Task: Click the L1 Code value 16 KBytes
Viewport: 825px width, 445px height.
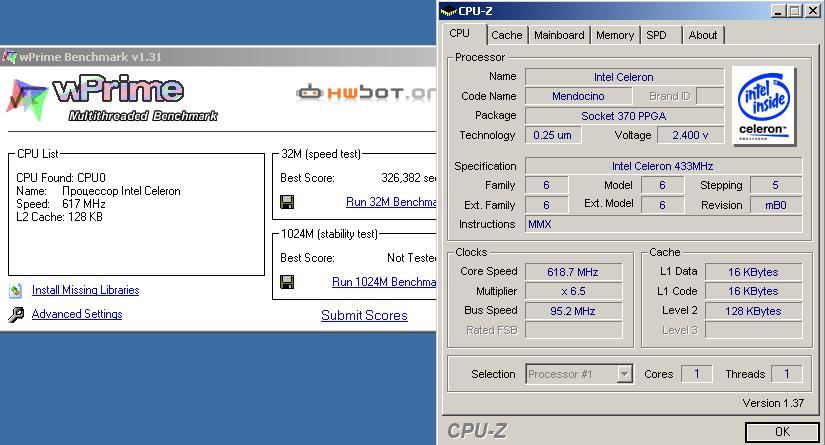Action: pos(753,291)
